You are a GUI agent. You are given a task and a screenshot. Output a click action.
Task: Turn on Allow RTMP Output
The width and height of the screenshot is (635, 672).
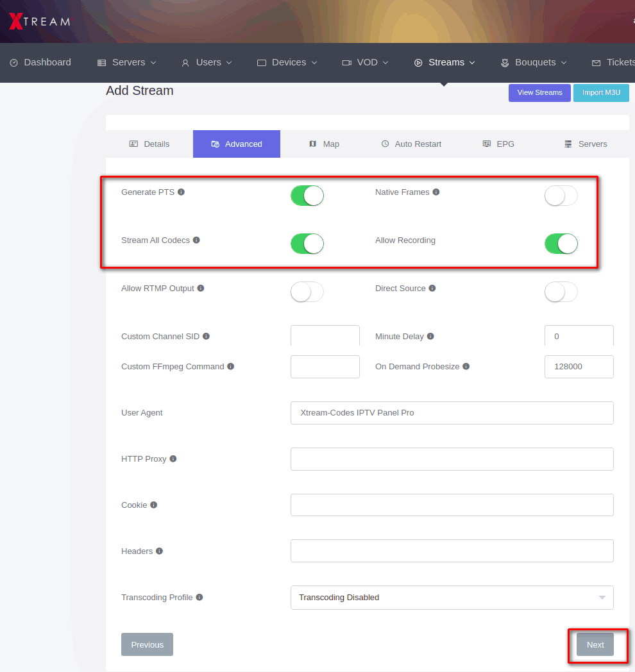pos(307,292)
